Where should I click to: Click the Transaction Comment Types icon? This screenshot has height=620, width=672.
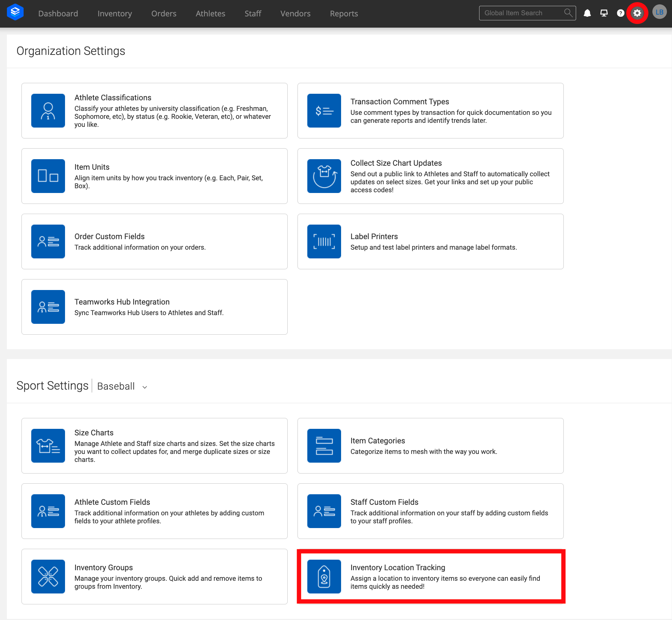point(324,110)
